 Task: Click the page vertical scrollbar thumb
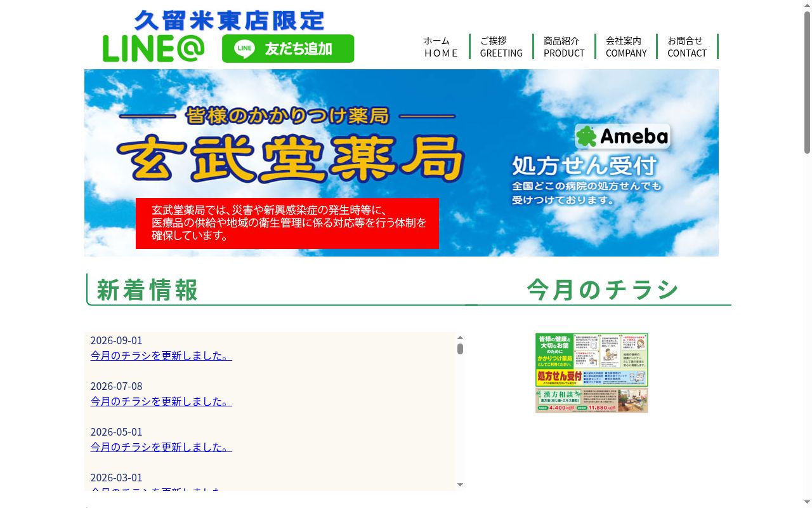point(807,83)
